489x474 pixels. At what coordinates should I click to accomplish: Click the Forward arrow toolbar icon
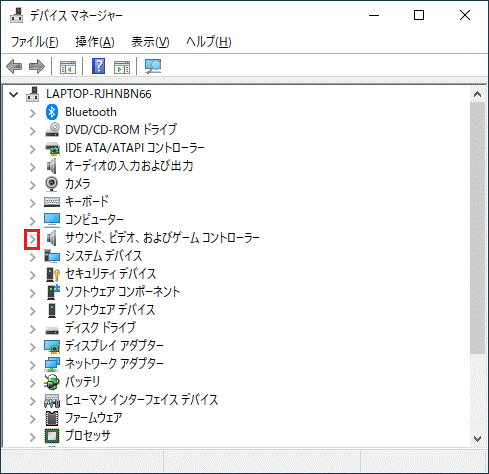click(37, 66)
